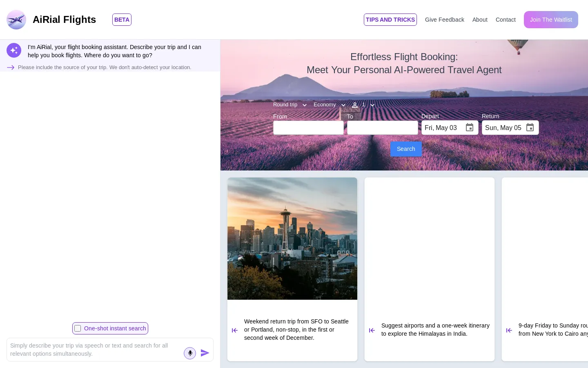Open the Economy cabin class dropdown
The width and height of the screenshot is (588, 368).
tap(329, 105)
